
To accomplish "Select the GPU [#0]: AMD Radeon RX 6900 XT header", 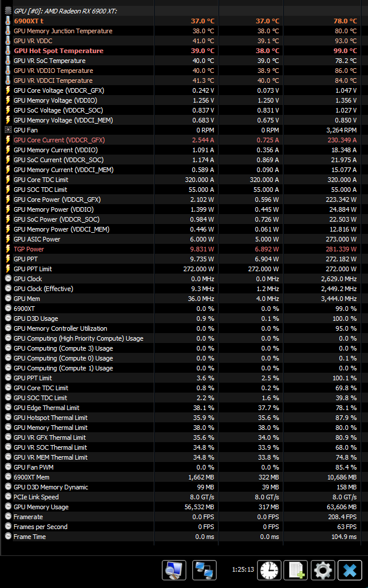I will coord(65,11).
